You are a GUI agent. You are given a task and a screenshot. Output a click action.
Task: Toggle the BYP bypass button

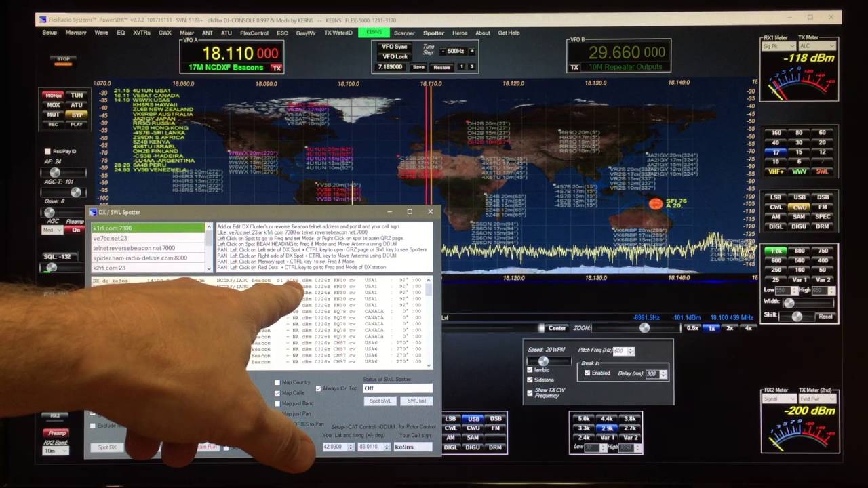coord(77,115)
